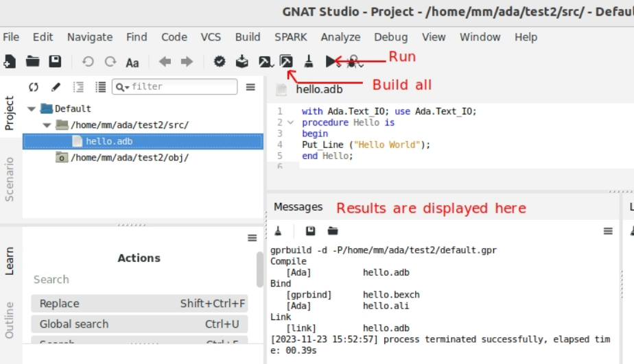
Task: Open the View menu
Action: coord(434,37)
